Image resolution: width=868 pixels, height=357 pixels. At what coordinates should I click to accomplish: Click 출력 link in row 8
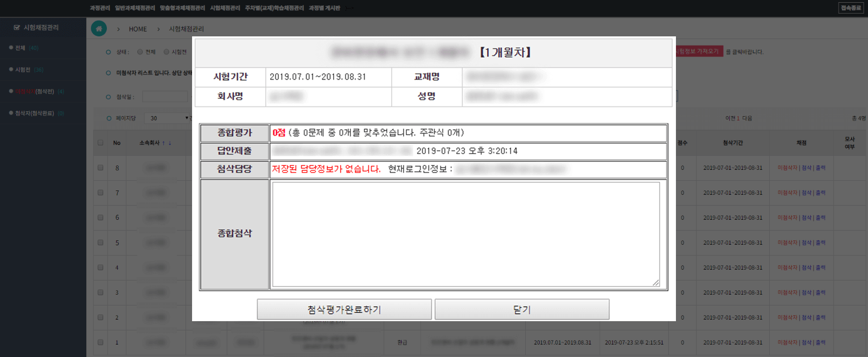[820, 168]
